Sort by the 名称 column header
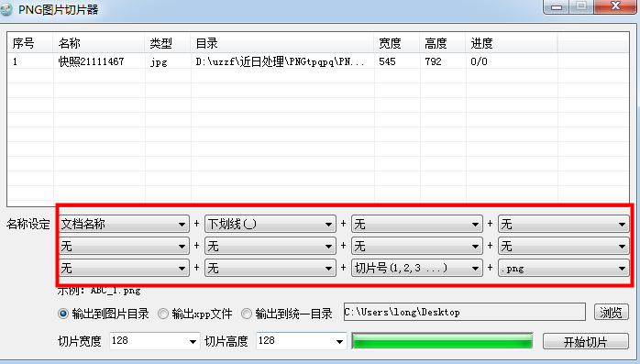 click(99, 43)
